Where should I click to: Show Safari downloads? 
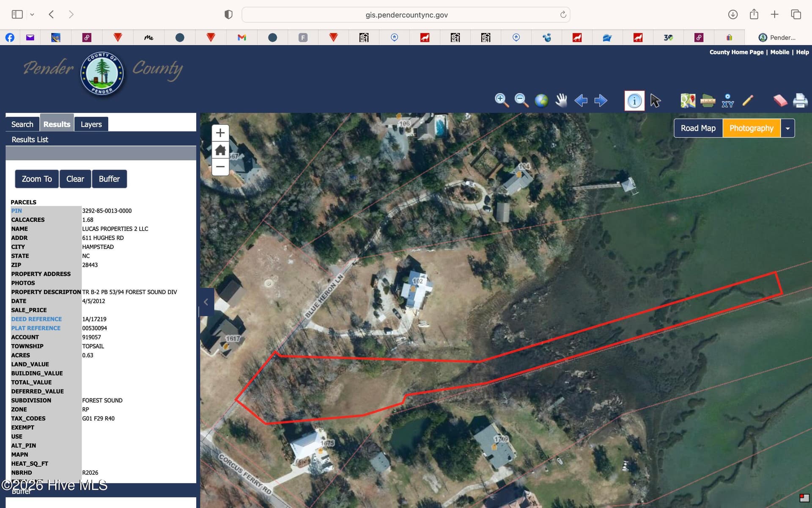(733, 14)
